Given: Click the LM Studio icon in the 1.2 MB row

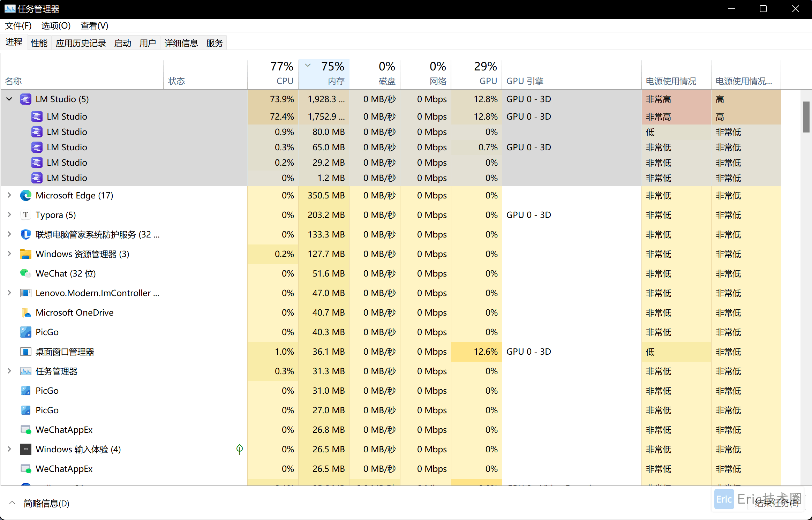Looking at the screenshot, I should (37, 178).
